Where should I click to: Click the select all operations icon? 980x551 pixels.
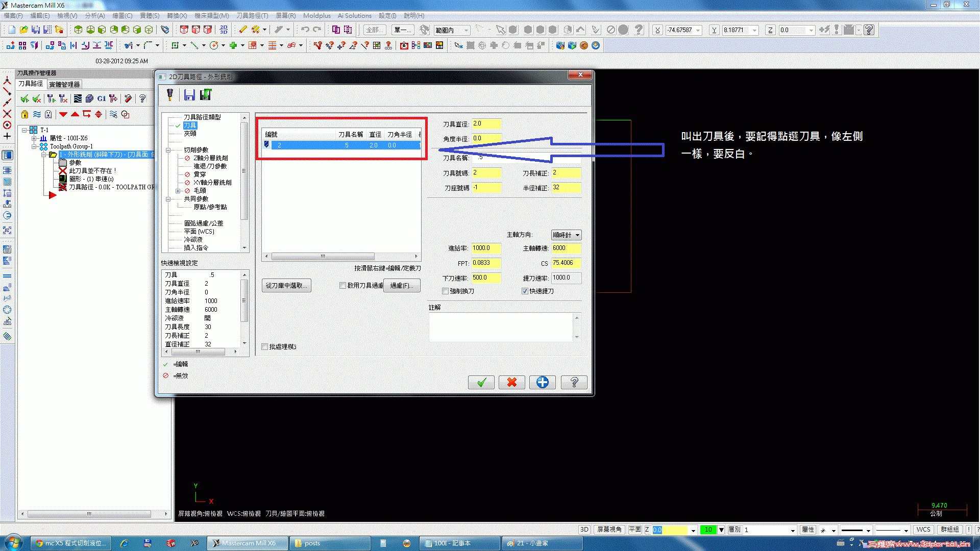(x=24, y=98)
